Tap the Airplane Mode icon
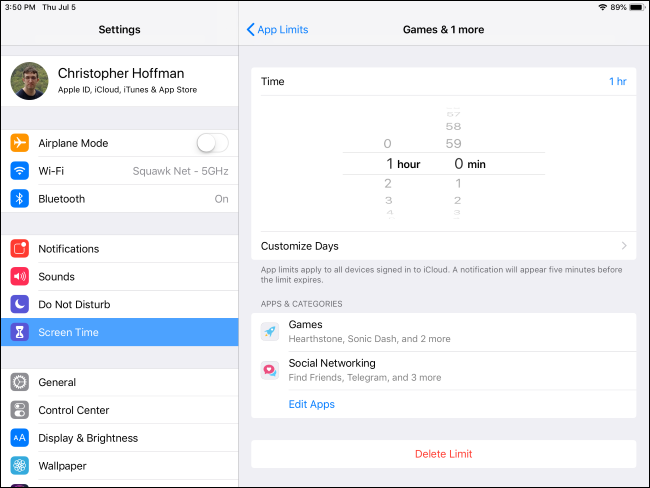650x488 pixels. [20, 143]
